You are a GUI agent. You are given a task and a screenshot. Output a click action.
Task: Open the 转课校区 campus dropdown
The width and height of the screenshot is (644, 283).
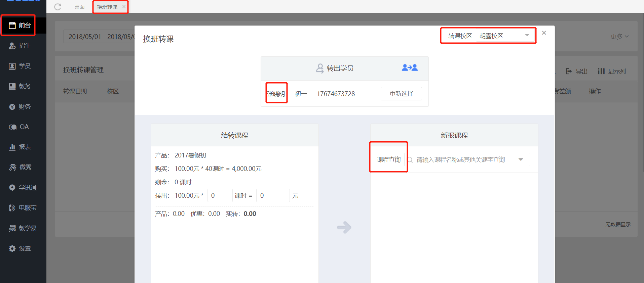[505, 36]
